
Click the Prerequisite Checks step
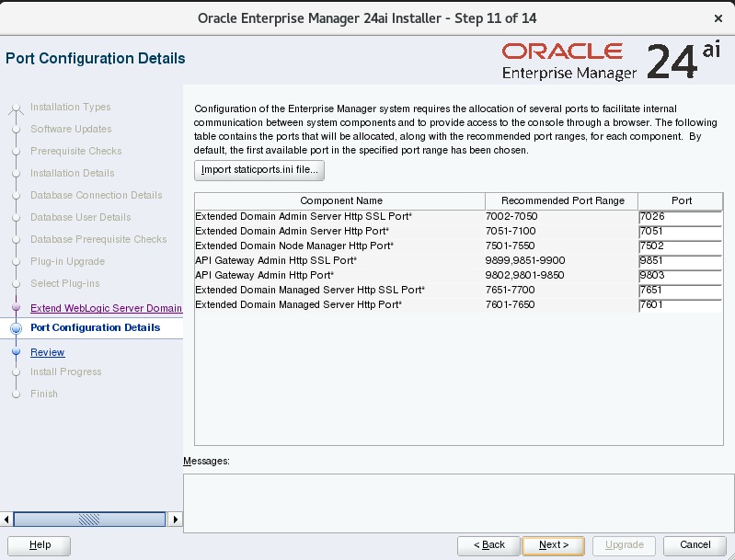(x=76, y=152)
